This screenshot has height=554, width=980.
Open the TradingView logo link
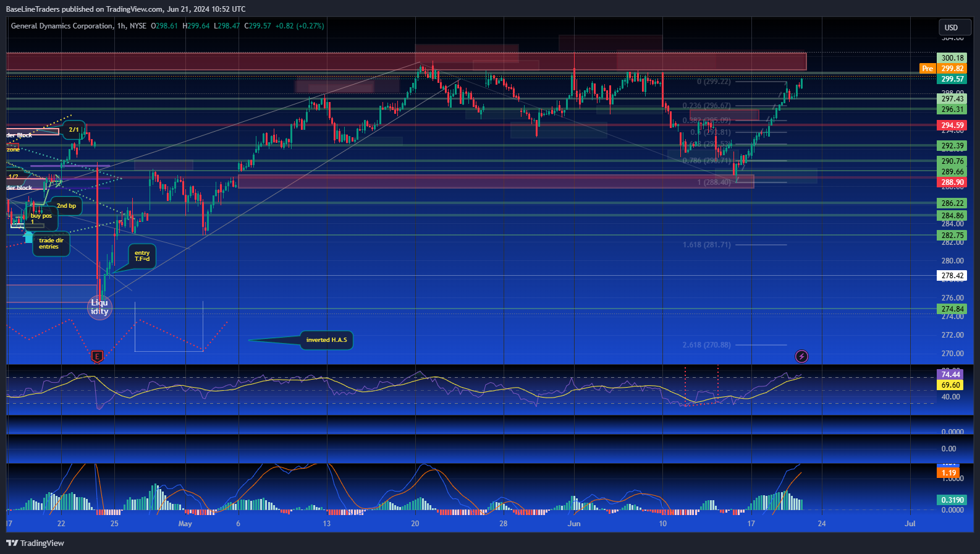35,543
